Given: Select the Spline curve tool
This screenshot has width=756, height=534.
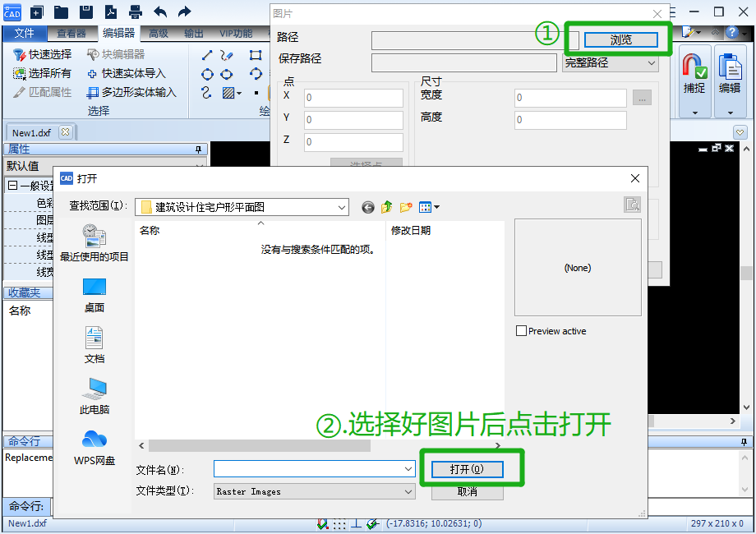Looking at the screenshot, I should coord(206,93).
